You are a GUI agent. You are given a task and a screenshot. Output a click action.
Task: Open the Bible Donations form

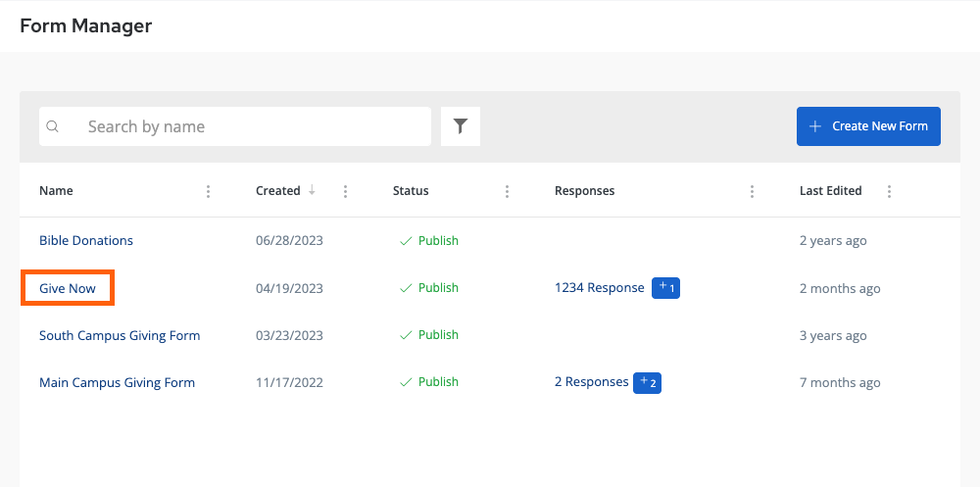(x=86, y=241)
